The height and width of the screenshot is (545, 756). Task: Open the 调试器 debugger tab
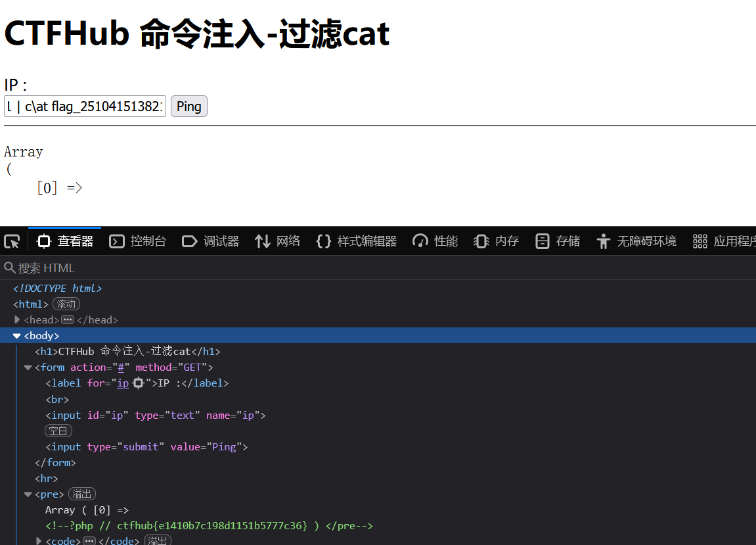(x=211, y=241)
